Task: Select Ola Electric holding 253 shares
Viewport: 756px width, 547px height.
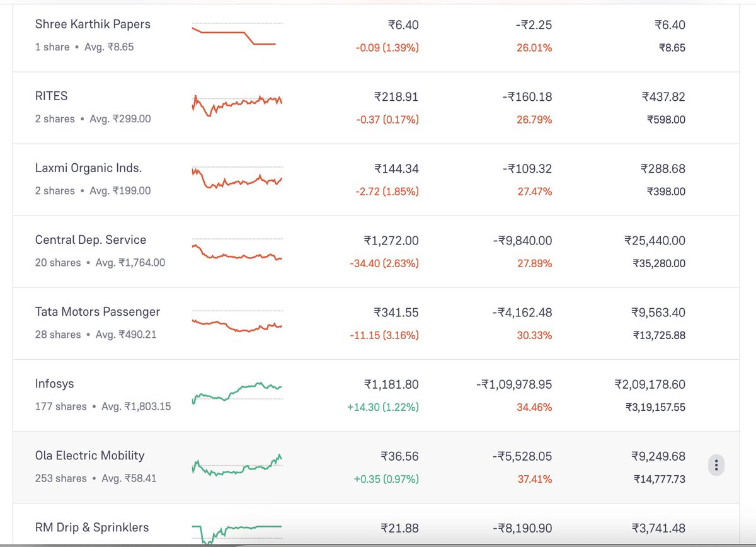Action: tap(61, 478)
